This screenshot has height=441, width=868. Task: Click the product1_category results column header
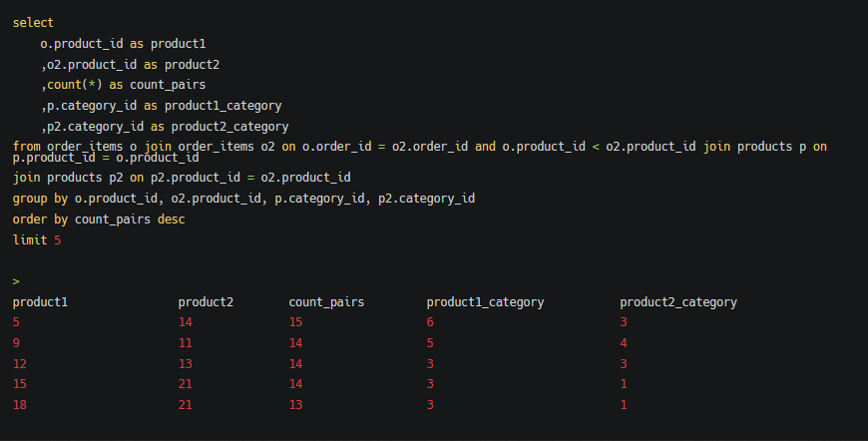[485, 302]
